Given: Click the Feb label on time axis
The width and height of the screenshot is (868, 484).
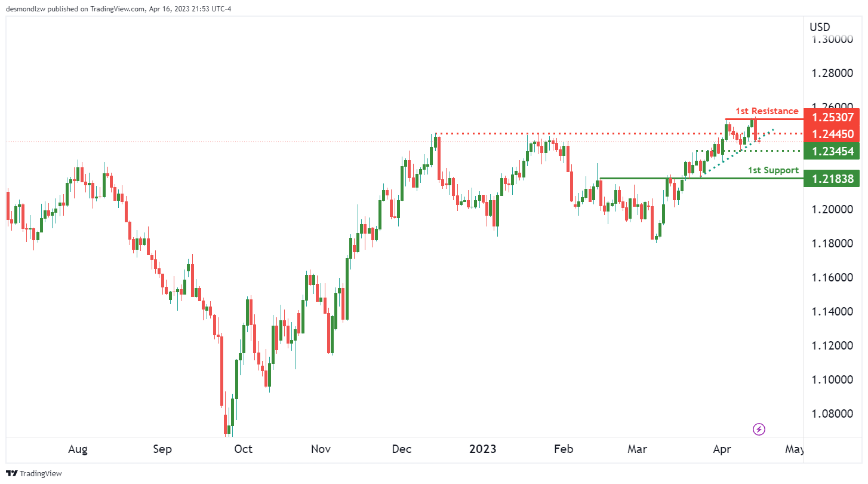Looking at the screenshot, I should pyautogui.click(x=564, y=449).
